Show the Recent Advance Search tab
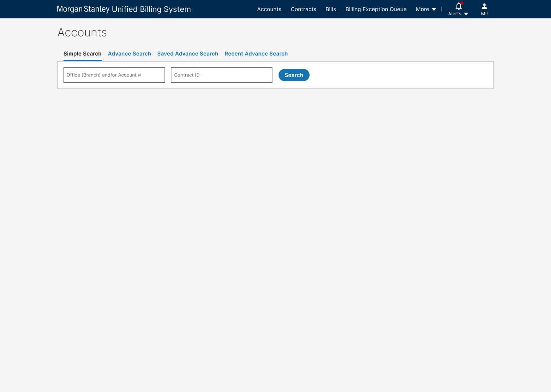The image size is (551, 392). click(256, 54)
